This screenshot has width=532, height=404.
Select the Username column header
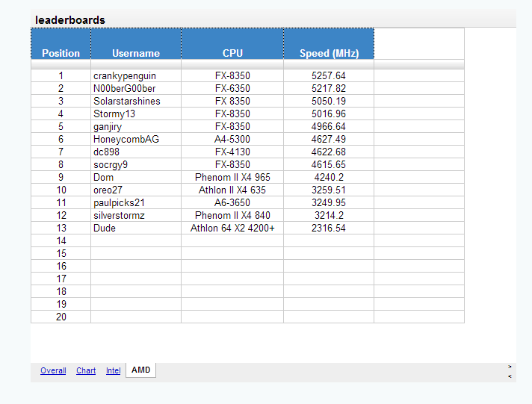coord(136,44)
